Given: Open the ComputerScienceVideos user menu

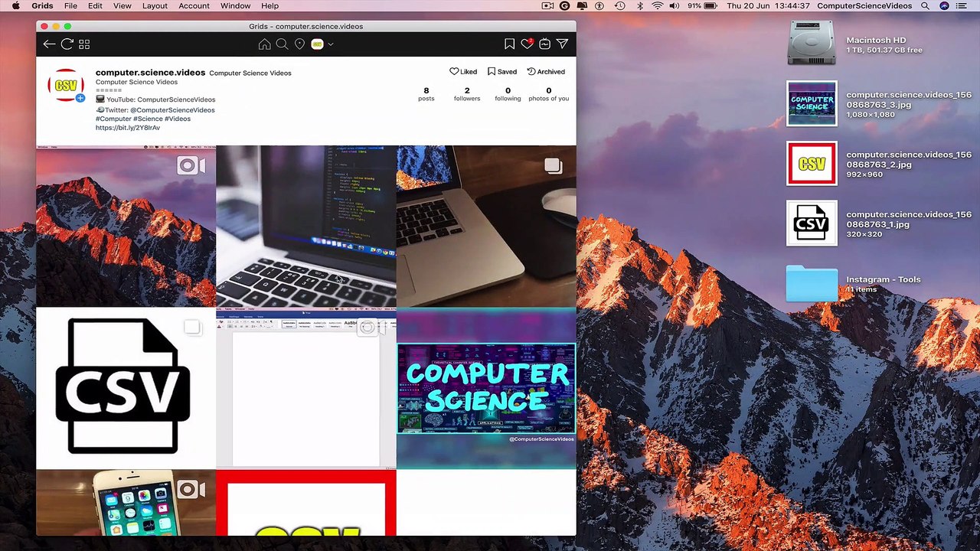Looking at the screenshot, I should click(x=864, y=6).
